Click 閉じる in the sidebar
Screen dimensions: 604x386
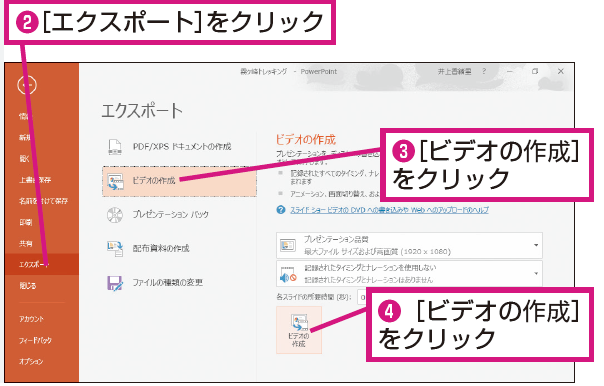pyautogui.click(x=28, y=286)
